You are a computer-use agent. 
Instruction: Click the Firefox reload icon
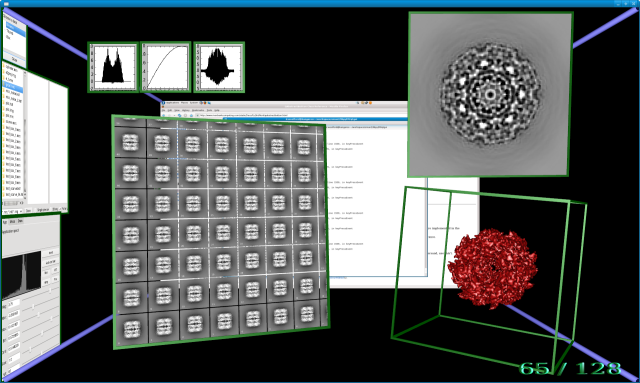pyautogui.click(x=179, y=115)
